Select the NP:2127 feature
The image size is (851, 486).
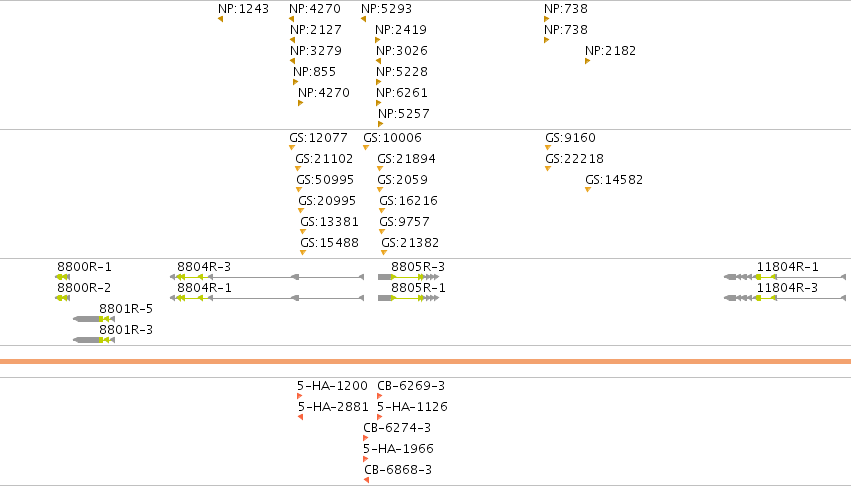point(316,30)
